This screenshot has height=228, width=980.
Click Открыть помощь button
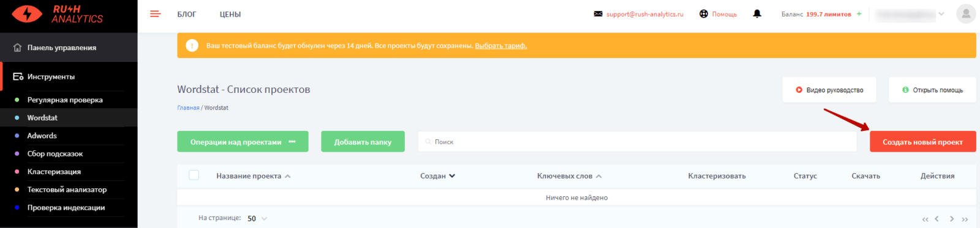(x=932, y=90)
